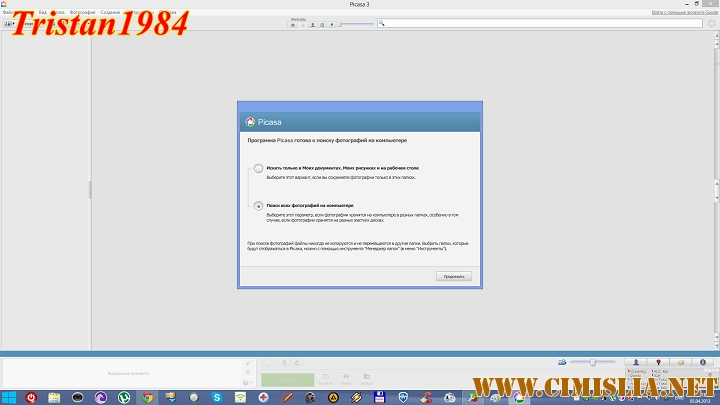This screenshot has height=405, width=720.
Task: Open Skype from the taskbar
Action: [x=219, y=397]
